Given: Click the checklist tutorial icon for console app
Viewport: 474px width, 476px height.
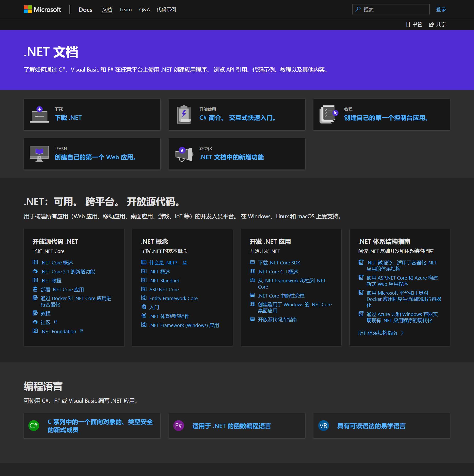Looking at the screenshot, I should point(329,114).
